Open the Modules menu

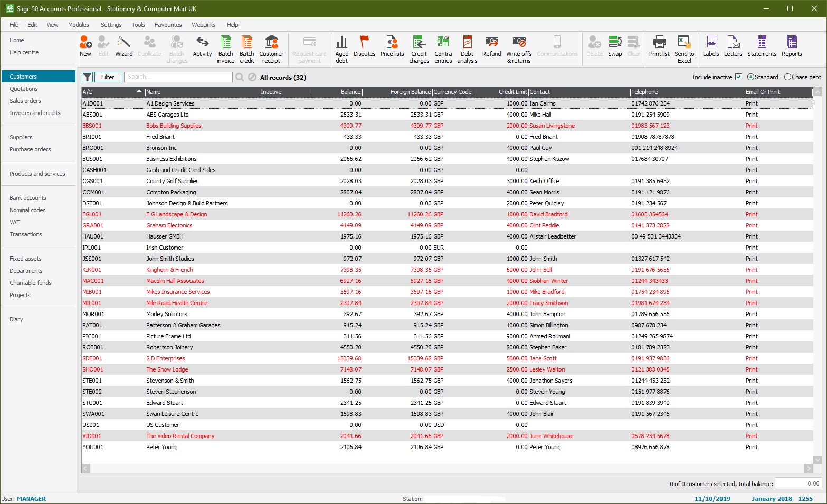pyautogui.click(x=78, y=25)
